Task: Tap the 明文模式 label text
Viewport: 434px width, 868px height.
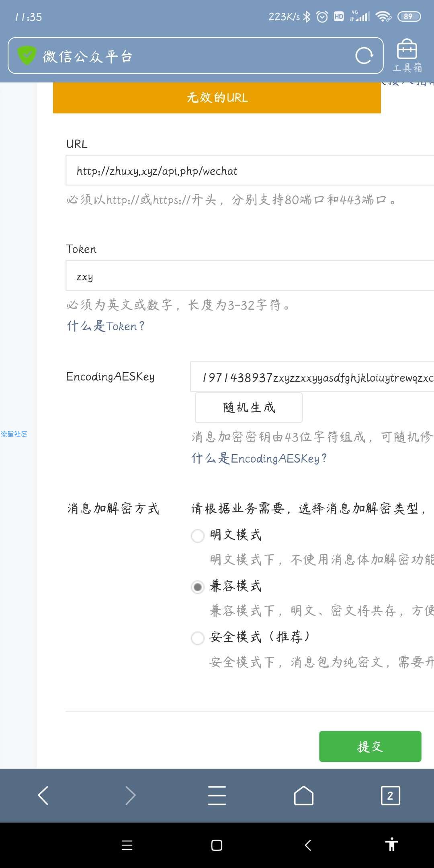Action: (235, 535)
